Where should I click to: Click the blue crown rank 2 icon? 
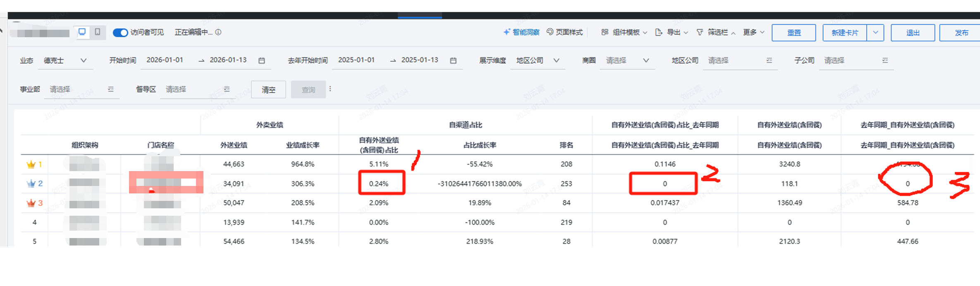tap(31, 183)
